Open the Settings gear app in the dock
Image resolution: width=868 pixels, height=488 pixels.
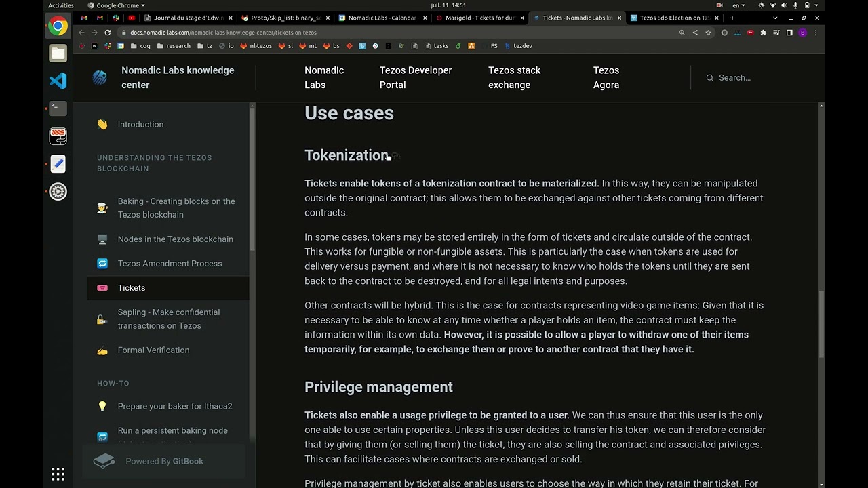point(58,192)
